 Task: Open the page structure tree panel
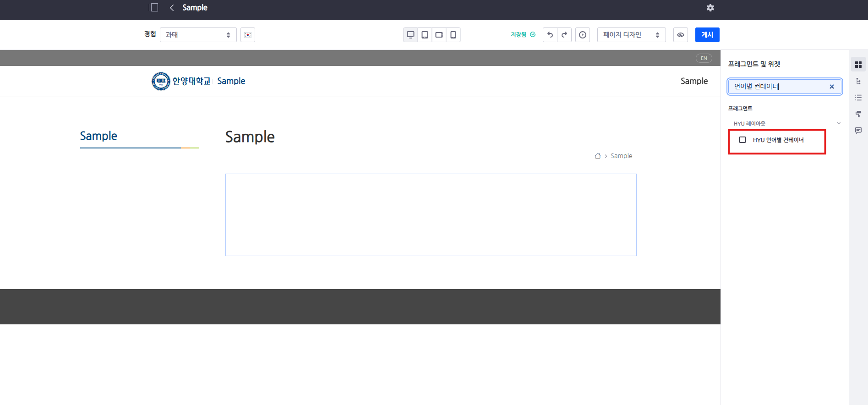coord(858,81)
